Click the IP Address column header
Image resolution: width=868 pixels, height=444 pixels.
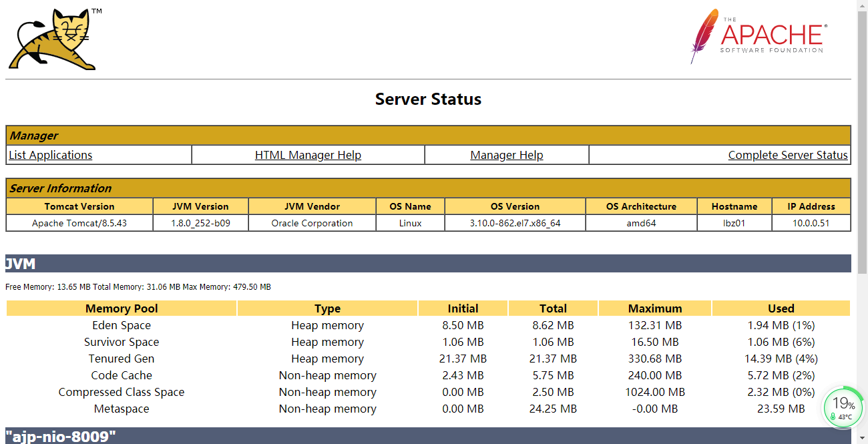click(x=811, y=206)
